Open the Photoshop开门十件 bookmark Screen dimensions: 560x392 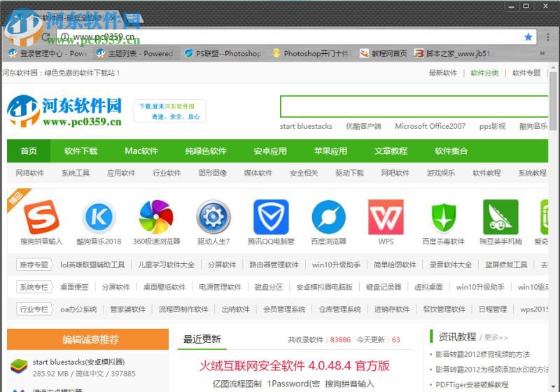pyautogui.click(x=310, y=54)
